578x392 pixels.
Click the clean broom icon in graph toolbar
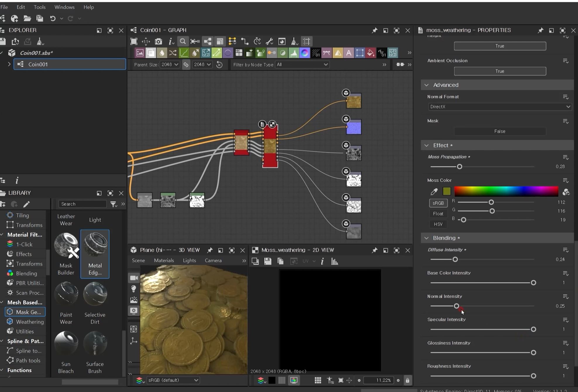coord(294,42)
